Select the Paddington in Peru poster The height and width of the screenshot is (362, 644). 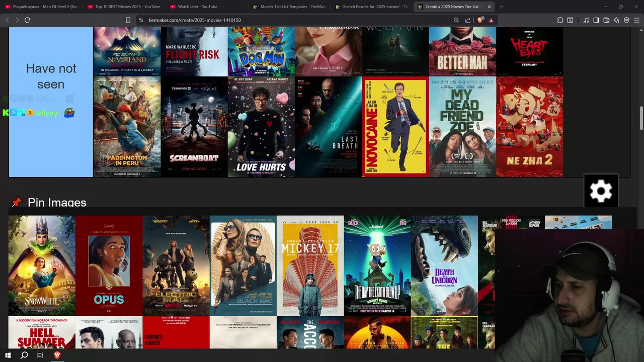[x=127, y=127]
